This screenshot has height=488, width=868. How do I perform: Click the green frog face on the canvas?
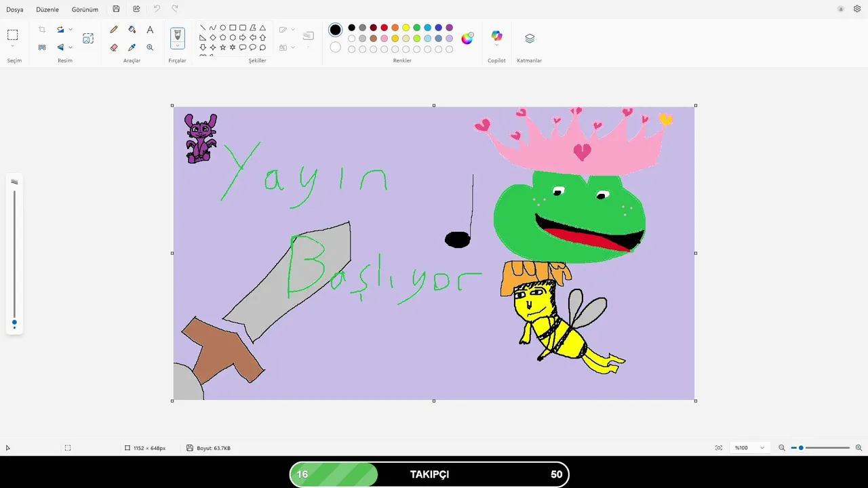[x=568, y=216]
